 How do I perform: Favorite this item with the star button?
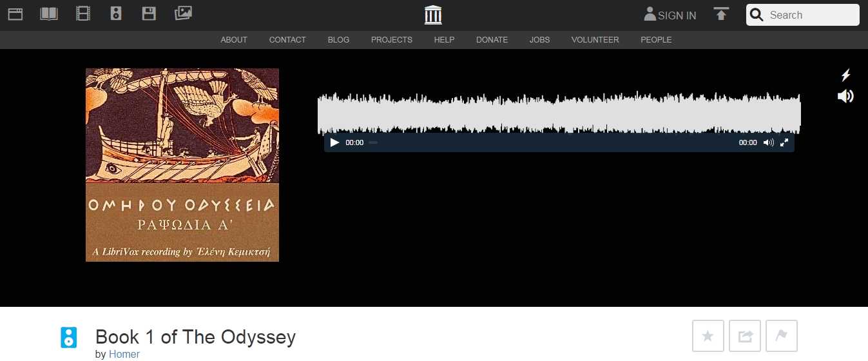[708, 336]
